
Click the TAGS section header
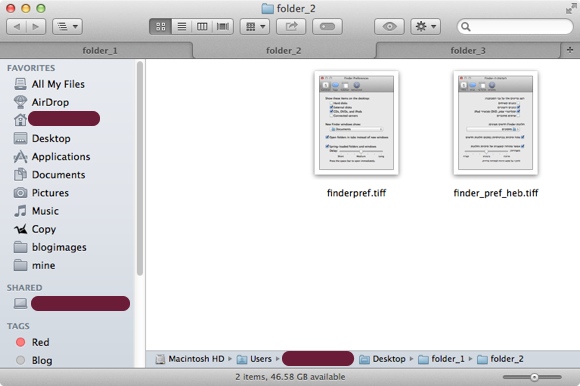[x=18, y=326]
